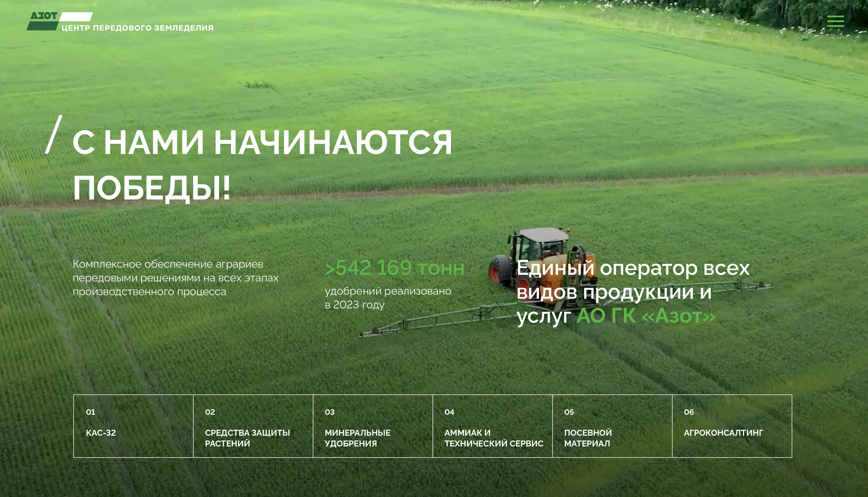868x497 pixels.
Task: Click 'удобрений реализовано в 2023 году' text
Action: tap(388, 298)
